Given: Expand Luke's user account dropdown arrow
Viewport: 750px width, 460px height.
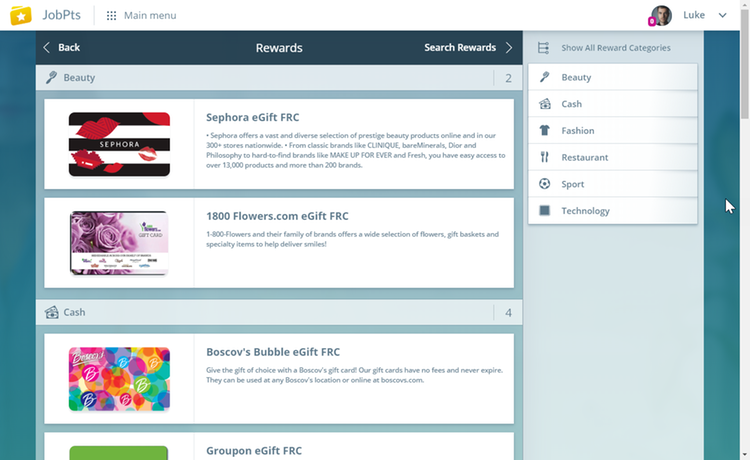Looking at the screenshot, I should pyautogui.click(x=722, y=15).
